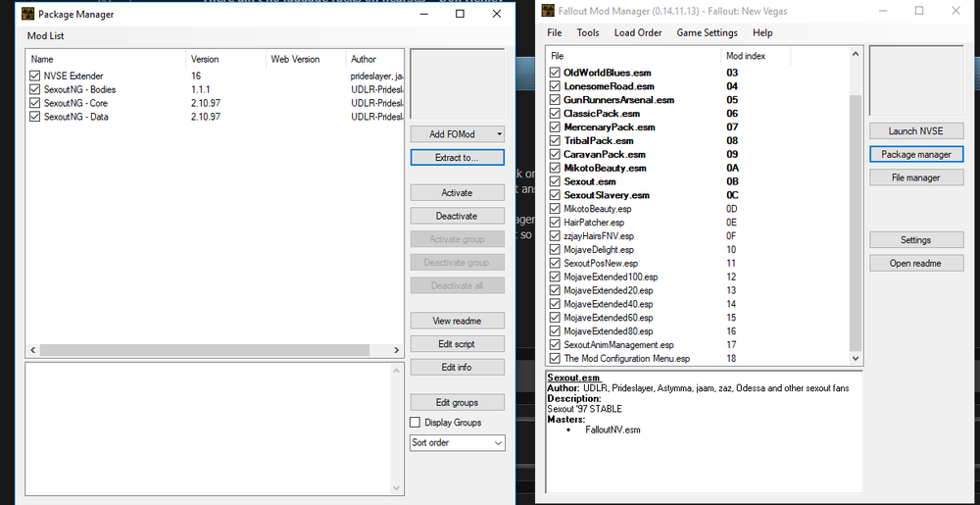Image resolution: width=980 pixels, height=505 pixels.
Task: Click the Fallout Mod Manager title bar icon
Action: (x=548, y=11)
